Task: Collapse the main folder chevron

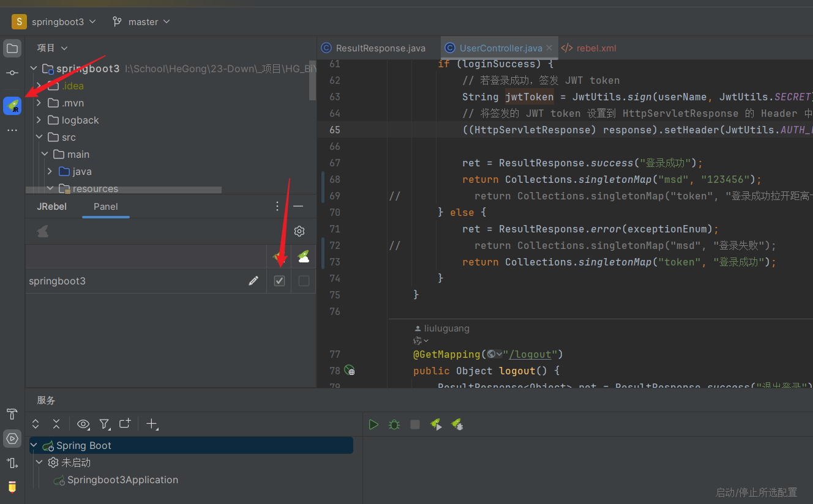Action: [x=45, y=154]
